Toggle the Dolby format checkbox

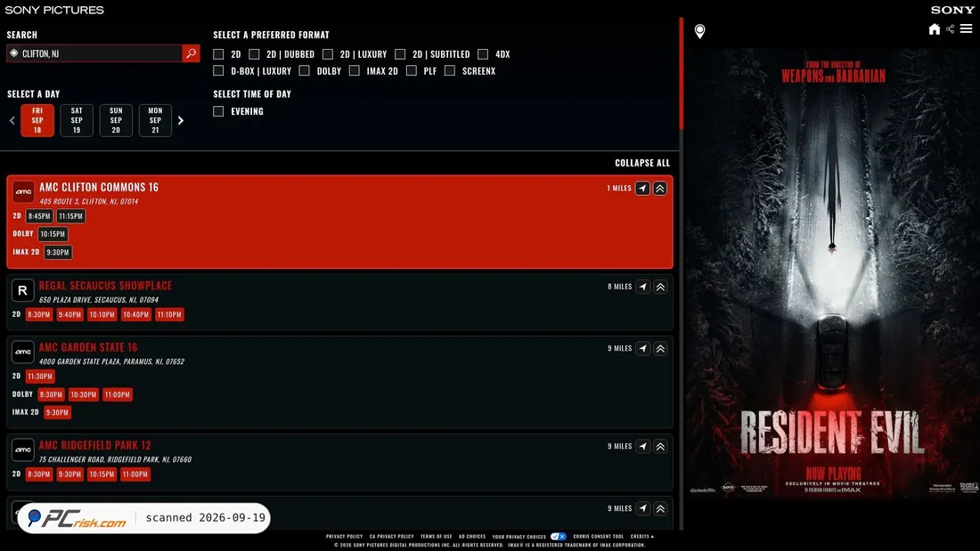[x=304, y=70]
